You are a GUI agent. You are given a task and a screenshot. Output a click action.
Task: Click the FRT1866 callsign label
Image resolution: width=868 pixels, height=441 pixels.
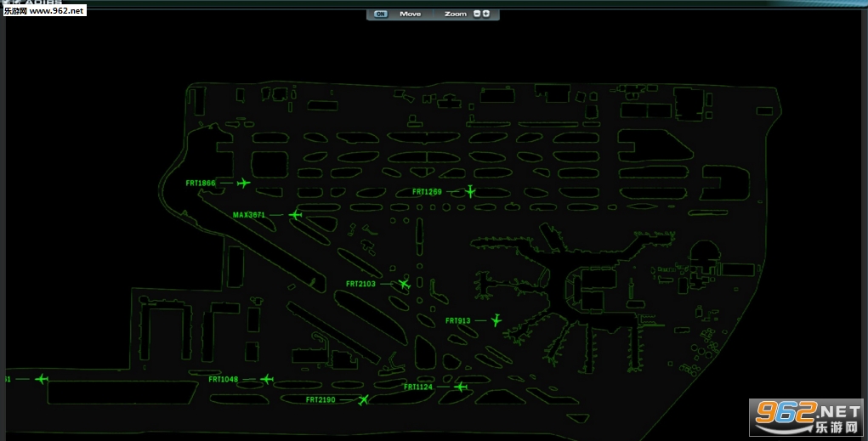[x=201, y=183]
